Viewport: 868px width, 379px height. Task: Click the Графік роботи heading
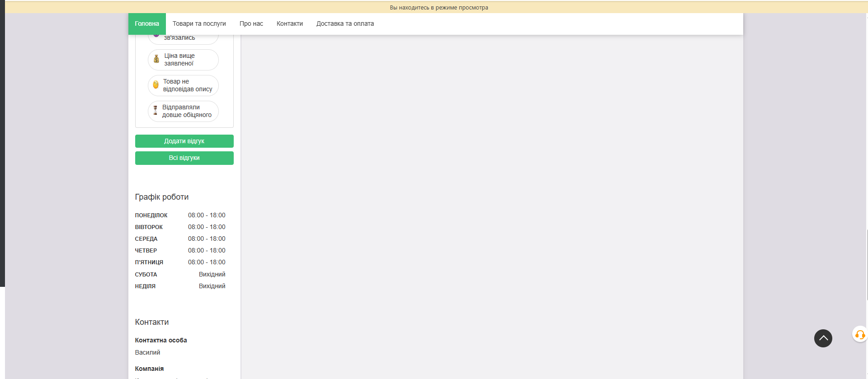(x=161, y=197)
